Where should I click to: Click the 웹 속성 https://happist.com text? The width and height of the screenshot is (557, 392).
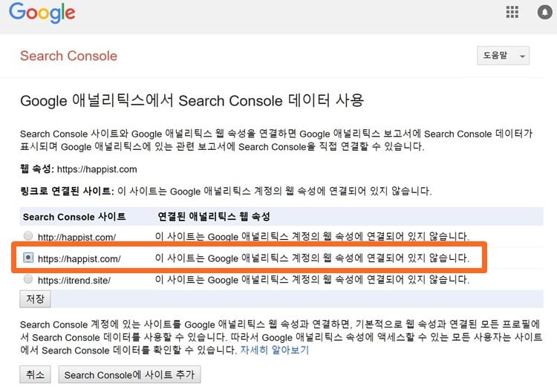79,169
